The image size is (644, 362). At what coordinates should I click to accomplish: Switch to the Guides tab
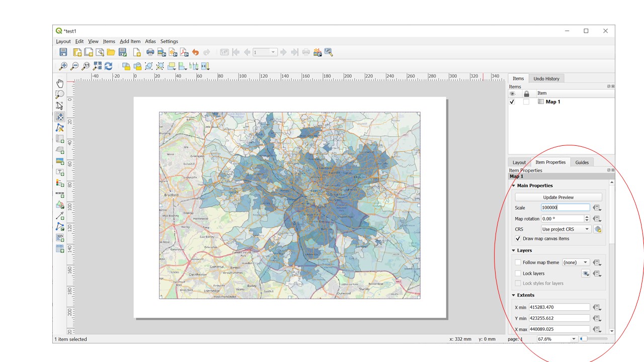(x=582, y=162)
